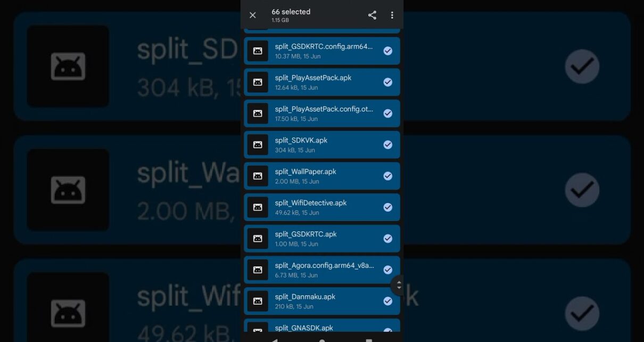Tap '210 kB, 15 Jun' file details
This screenshot has width=644, height=342.
[294, 307]
